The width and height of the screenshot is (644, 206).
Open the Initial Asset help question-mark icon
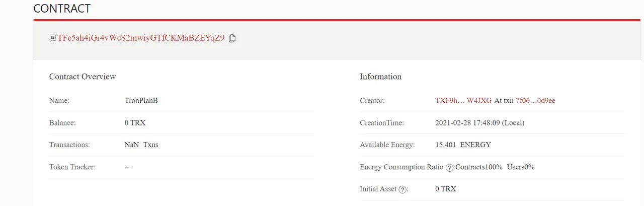(x=403, y=190)
